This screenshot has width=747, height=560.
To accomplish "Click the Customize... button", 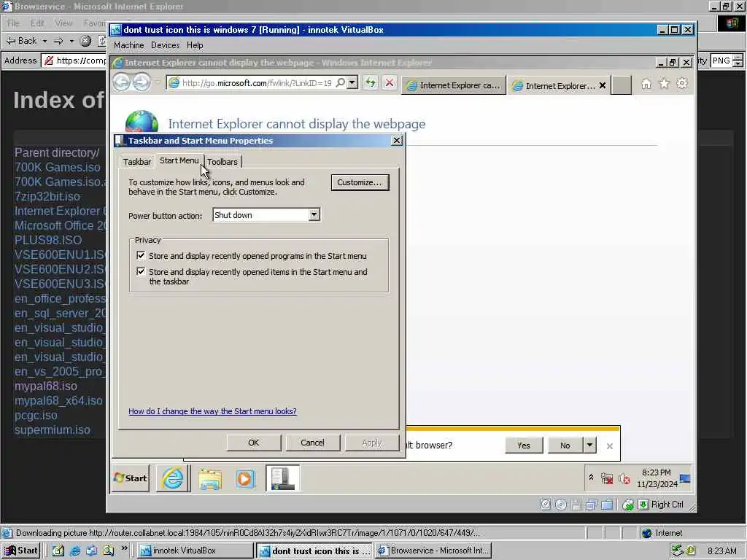I will click(360, 182).
